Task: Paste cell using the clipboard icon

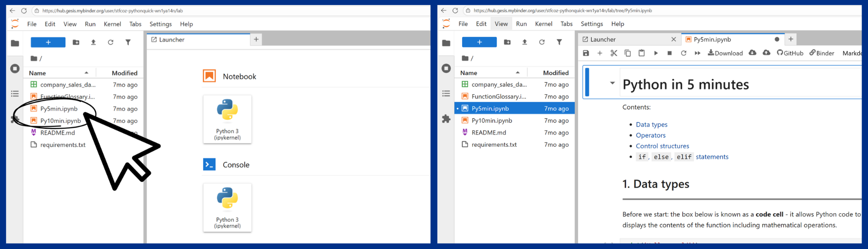Action: 641,53
